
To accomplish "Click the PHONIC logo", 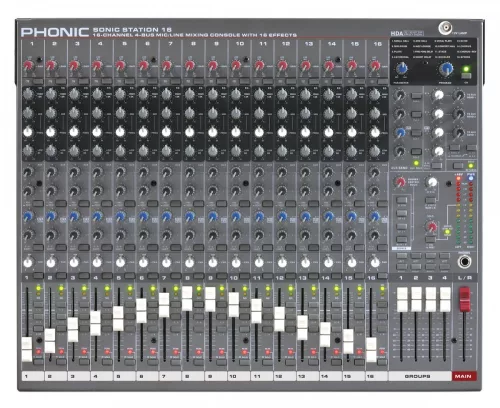I will pos(55,32).
